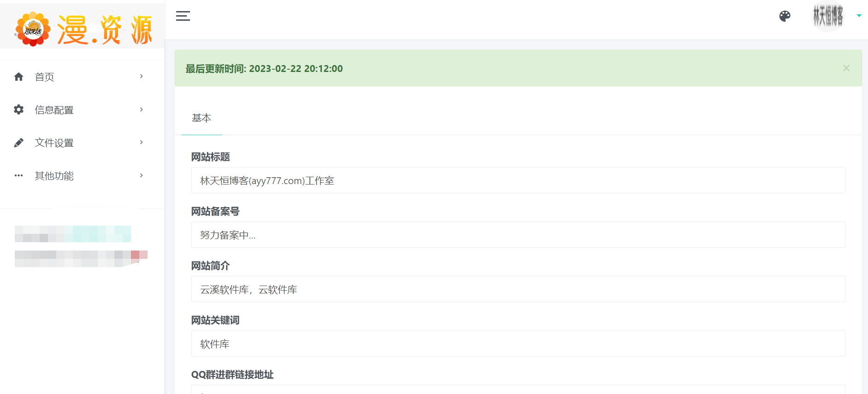Click the three-dots icon for 其他功能

pos(19,176)
